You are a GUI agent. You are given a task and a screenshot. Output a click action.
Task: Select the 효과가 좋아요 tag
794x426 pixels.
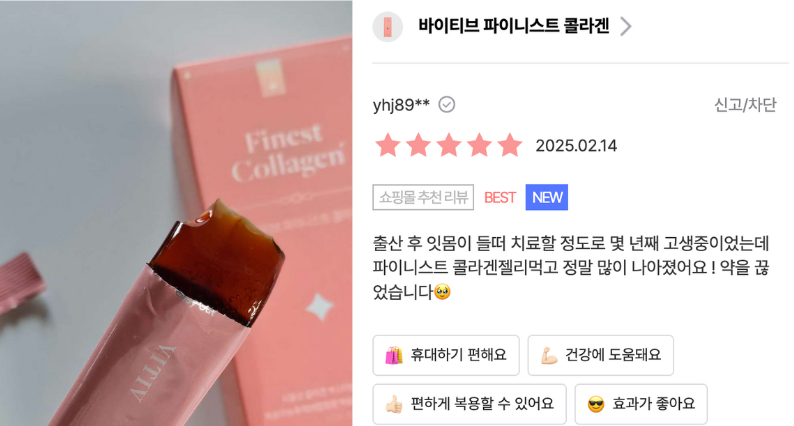641,404
